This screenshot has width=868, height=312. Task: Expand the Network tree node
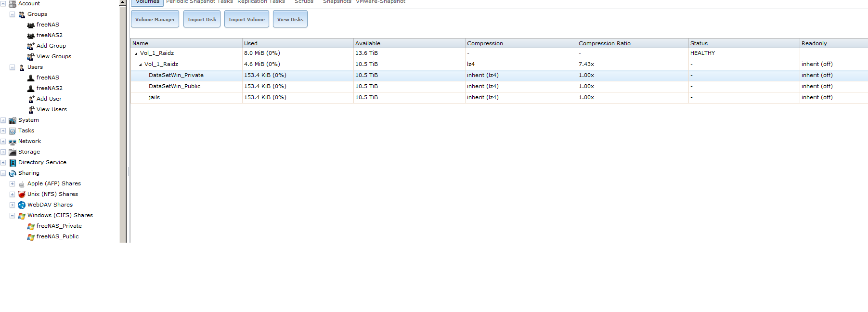point(3,141)
